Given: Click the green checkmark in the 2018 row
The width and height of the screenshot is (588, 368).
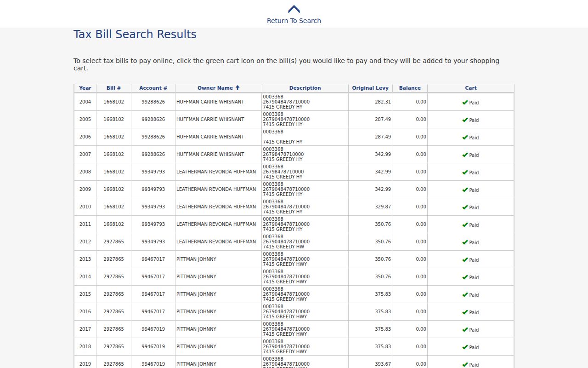Looking at the screenshot, I should click(x=465, y=347).
